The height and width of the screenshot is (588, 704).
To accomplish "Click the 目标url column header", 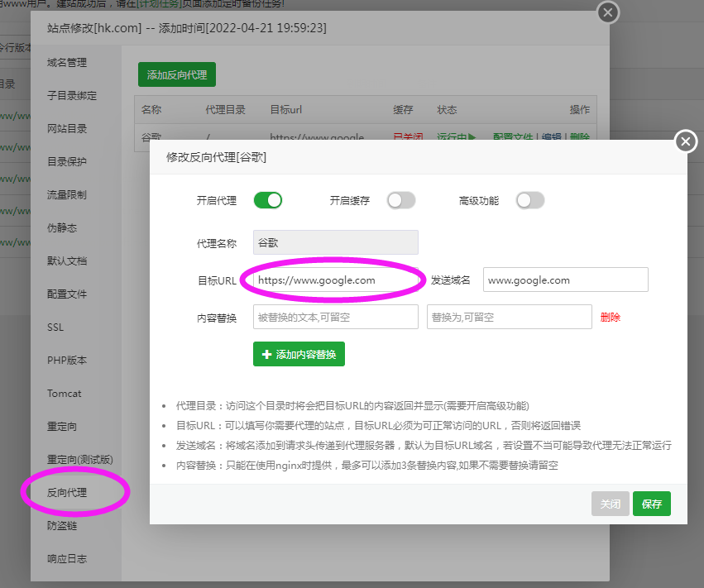I will (x=286, y=110).
